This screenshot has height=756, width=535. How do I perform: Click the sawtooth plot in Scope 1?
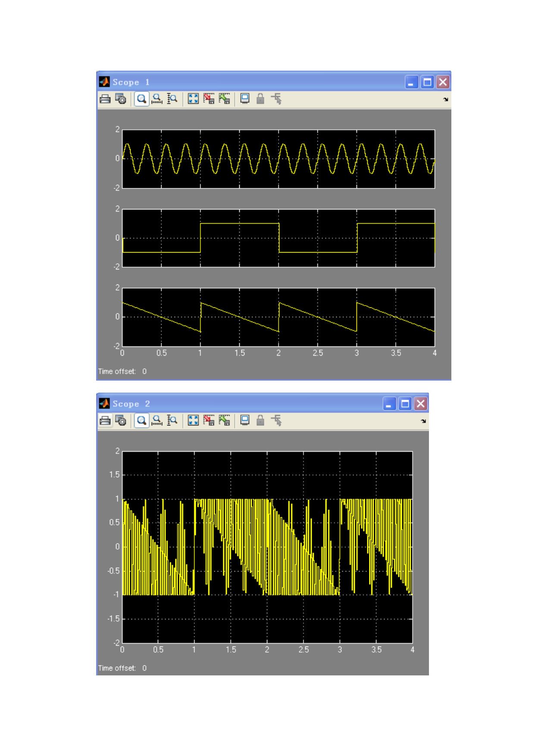coord(278,317)
